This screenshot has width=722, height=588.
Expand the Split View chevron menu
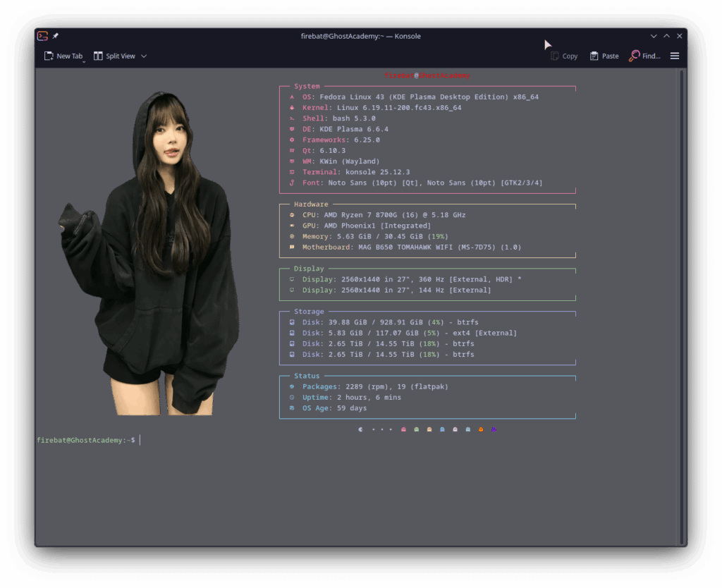(x=144, y=56)
